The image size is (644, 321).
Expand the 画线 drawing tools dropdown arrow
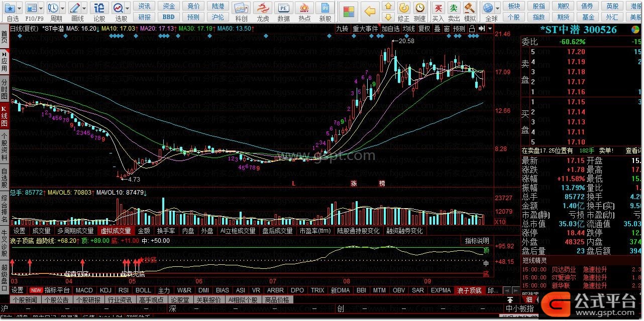84,9
